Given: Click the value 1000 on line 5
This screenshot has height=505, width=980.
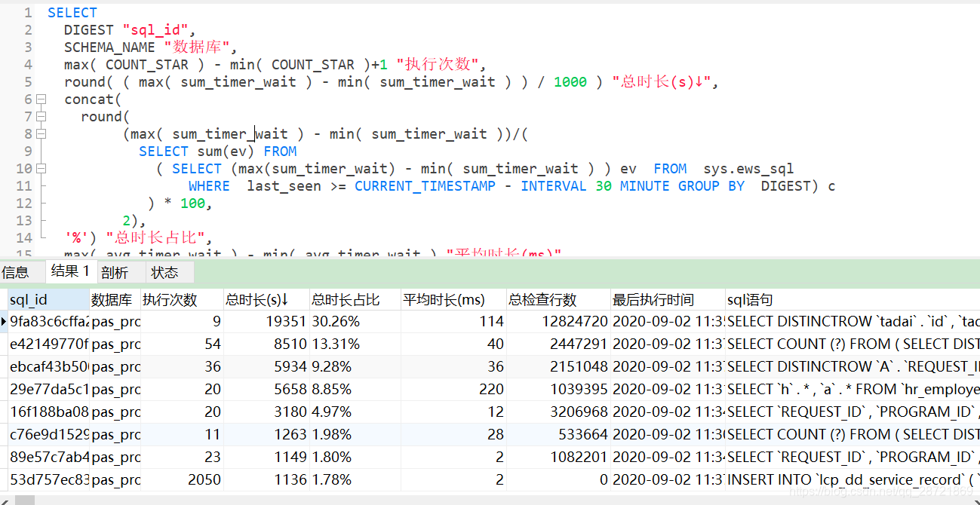Looking at the screenshot, I should click(570, 82).
